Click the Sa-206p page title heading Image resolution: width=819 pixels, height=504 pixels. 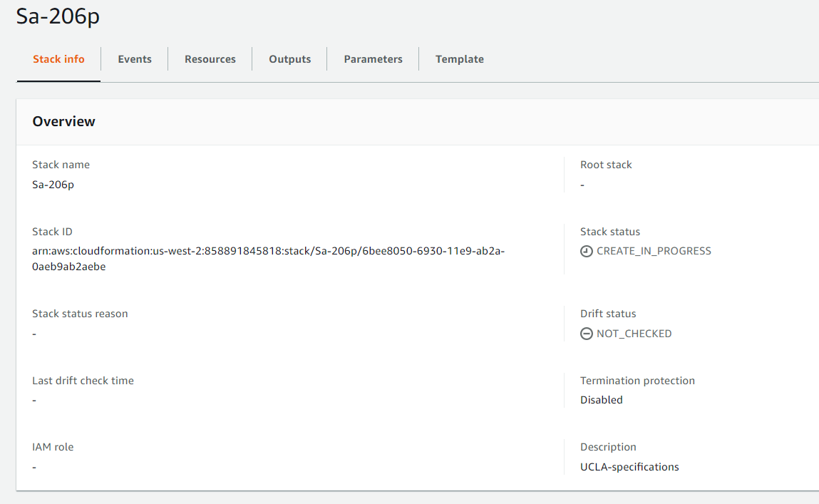coord(58,17)
